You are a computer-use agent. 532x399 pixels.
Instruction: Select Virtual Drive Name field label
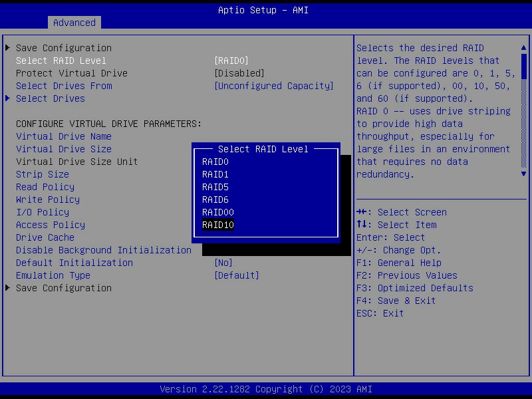pyautogui.click(x=64, y=136)
